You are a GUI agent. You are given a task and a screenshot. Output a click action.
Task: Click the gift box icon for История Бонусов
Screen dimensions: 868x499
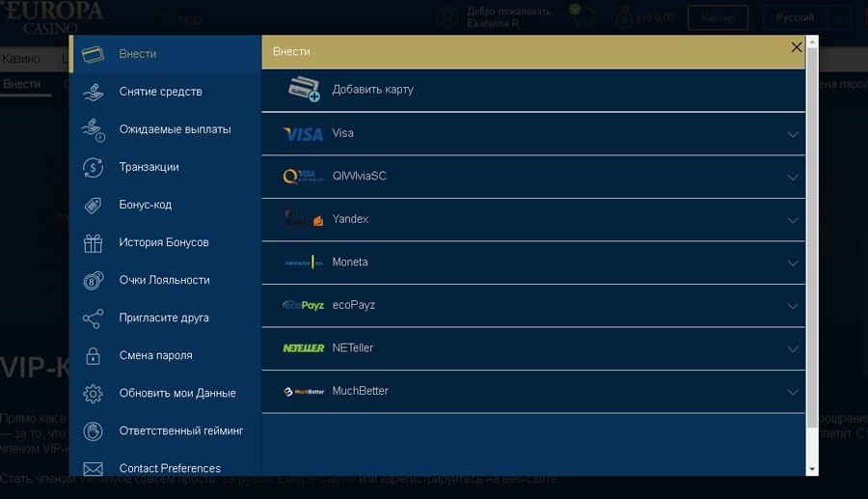(93, 242)
